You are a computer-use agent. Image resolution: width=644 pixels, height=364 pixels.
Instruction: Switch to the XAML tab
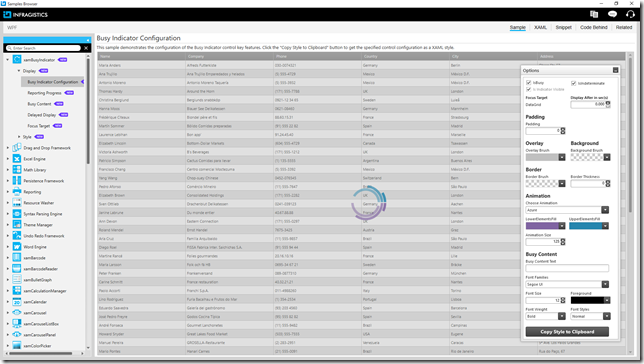[x=540, y=27]
